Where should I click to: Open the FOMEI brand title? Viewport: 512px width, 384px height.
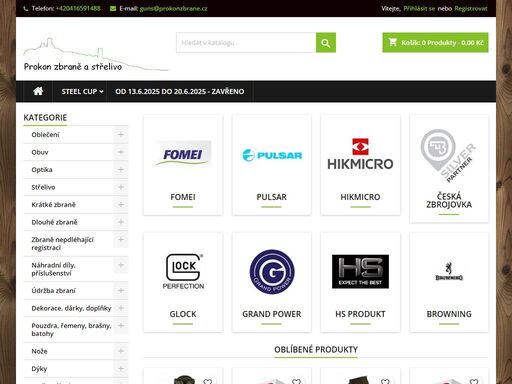pos(183,197)
